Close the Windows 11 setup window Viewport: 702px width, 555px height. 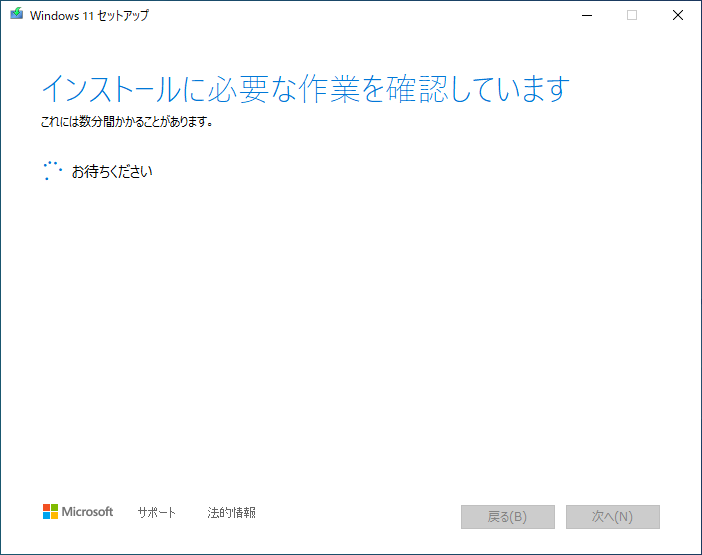click(x=678, y=15)
